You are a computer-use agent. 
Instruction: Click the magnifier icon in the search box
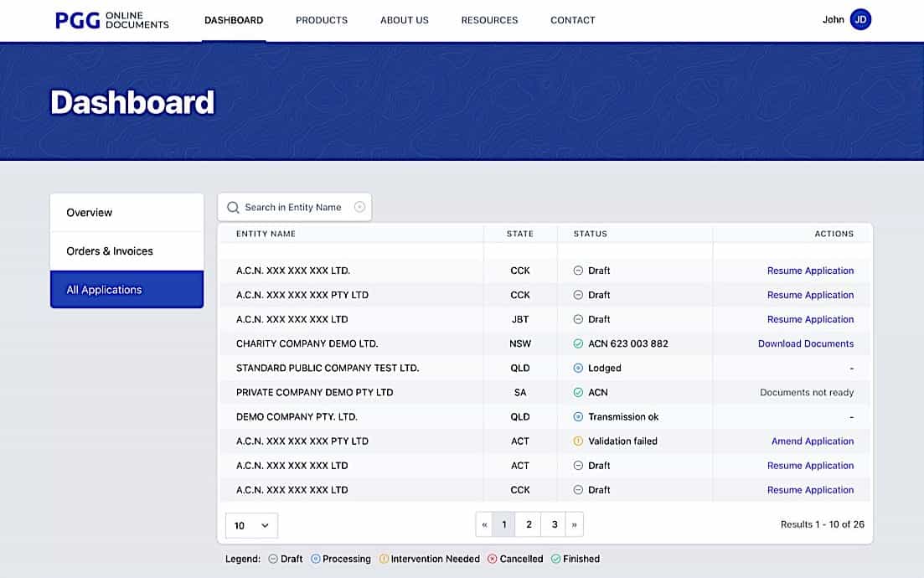(232, 206)
